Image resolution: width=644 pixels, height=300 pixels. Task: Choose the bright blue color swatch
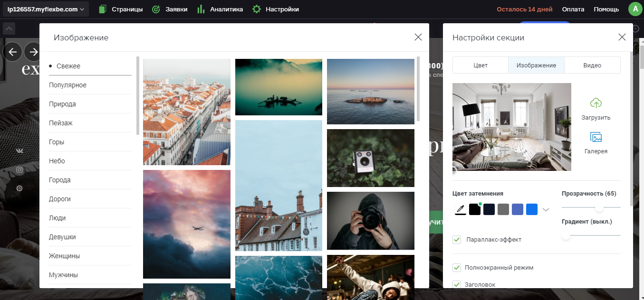tap(532, 209)
